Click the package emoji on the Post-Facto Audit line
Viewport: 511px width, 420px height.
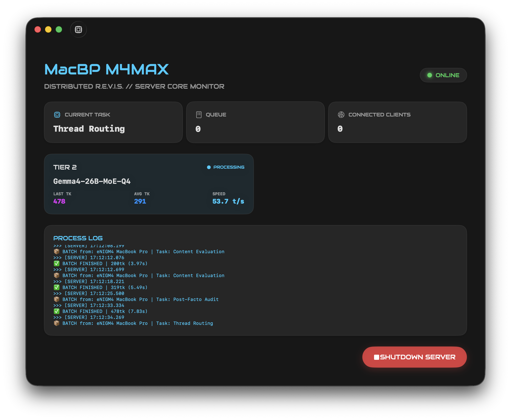(57, 299)
